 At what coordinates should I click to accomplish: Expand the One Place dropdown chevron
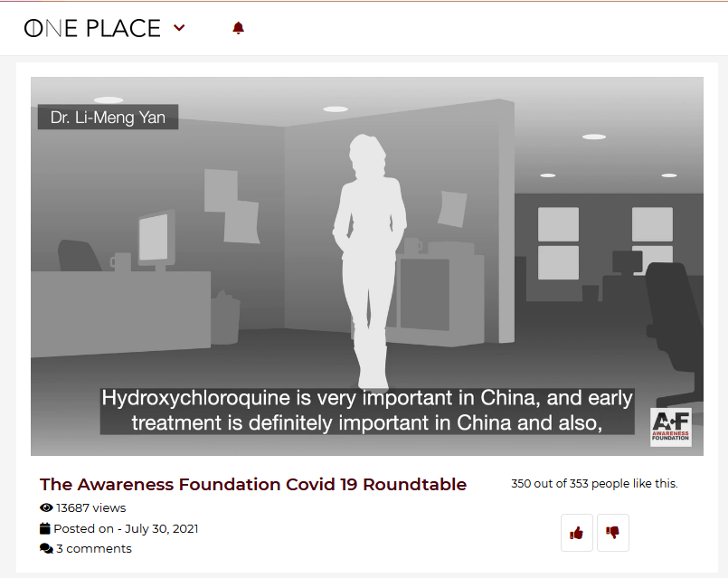point(179,28)
